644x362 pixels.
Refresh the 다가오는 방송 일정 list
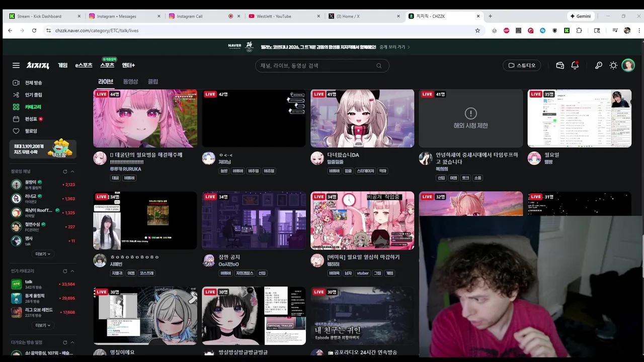click(x=65, y=342)
